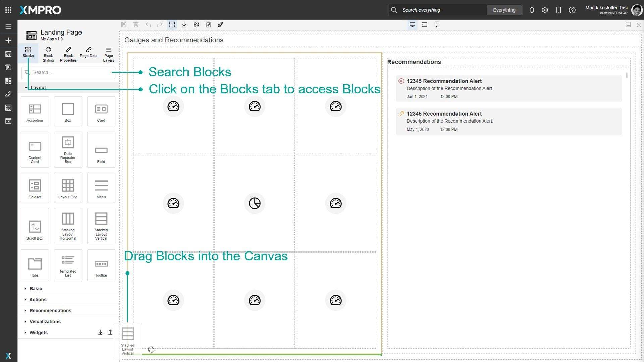The image size is (644, 362).
Task: Expand the Basic blocks section
Action: click(36, 289)
